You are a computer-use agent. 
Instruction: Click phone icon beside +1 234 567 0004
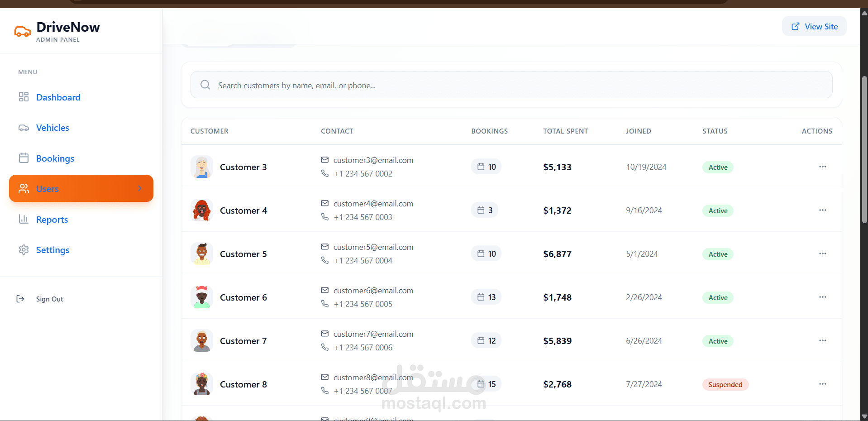tap(324, 260)
